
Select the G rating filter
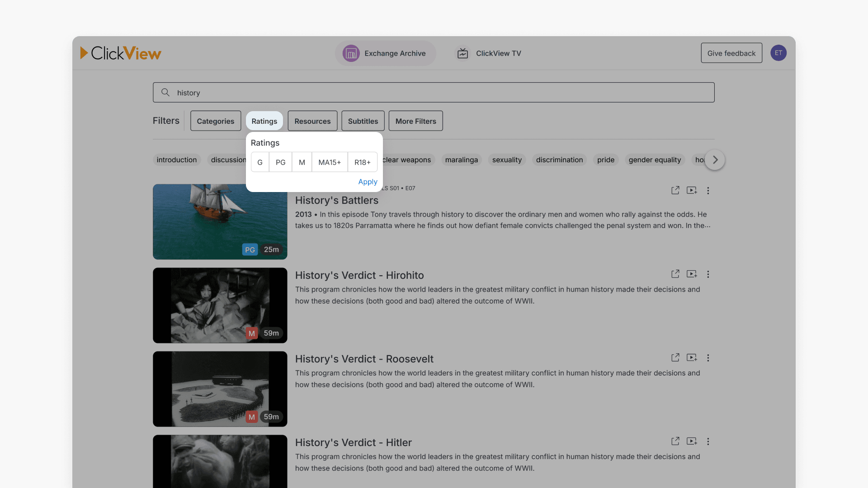[x=260, y=162]
